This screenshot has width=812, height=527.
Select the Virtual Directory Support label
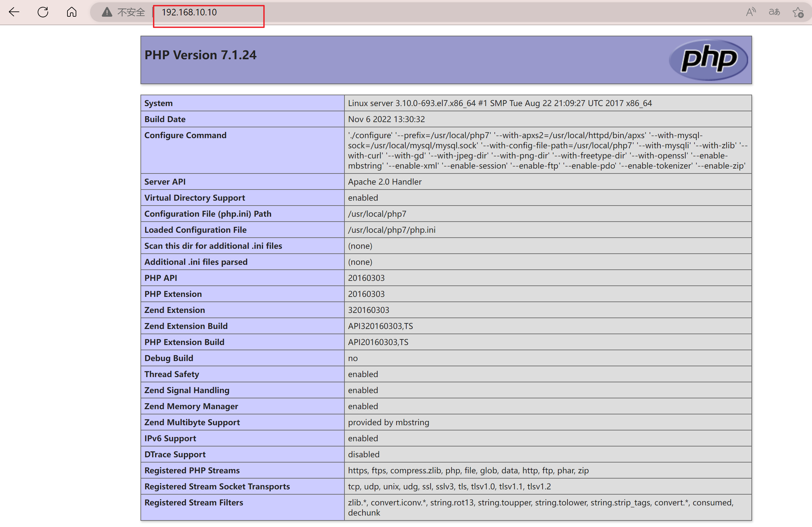click(x=194, y=197)
